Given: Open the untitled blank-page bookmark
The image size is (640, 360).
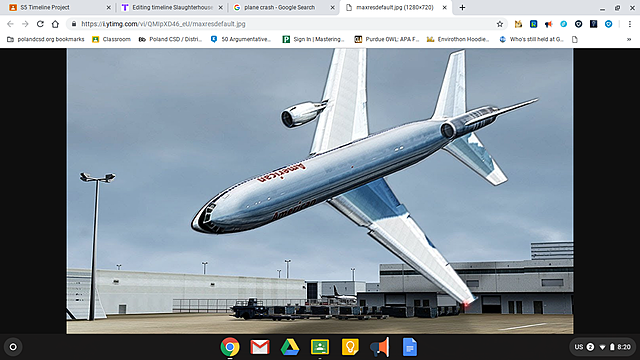Looking at the screenshot, I should coord(575,39).
